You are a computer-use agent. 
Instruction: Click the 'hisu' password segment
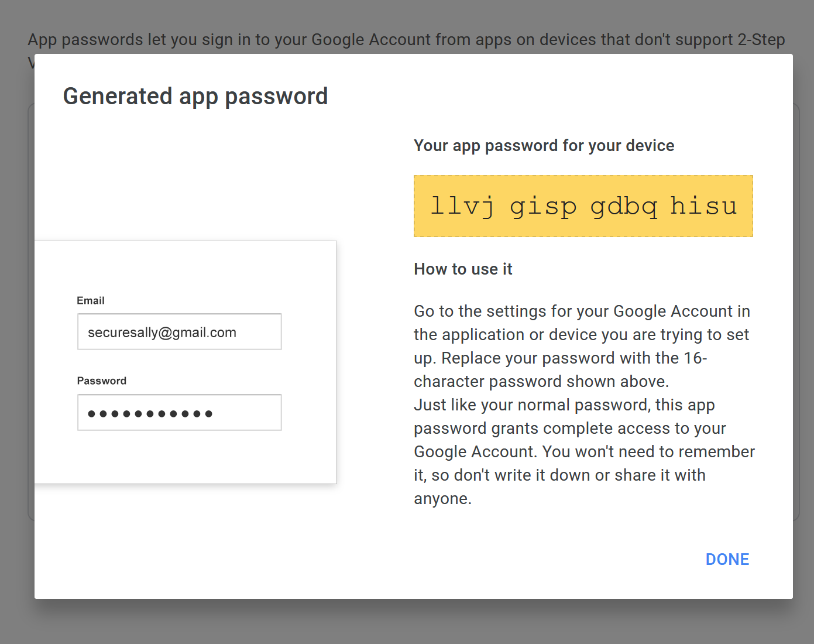pos(703,206)
